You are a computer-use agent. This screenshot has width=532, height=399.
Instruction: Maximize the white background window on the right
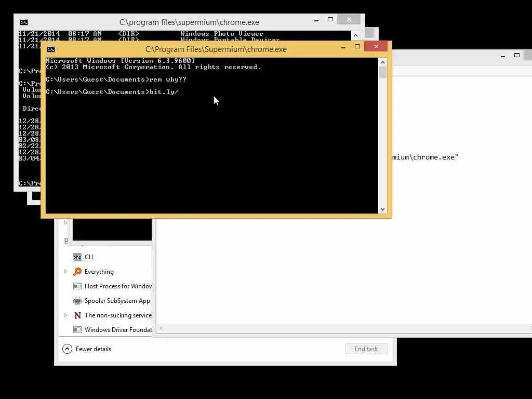517,55
